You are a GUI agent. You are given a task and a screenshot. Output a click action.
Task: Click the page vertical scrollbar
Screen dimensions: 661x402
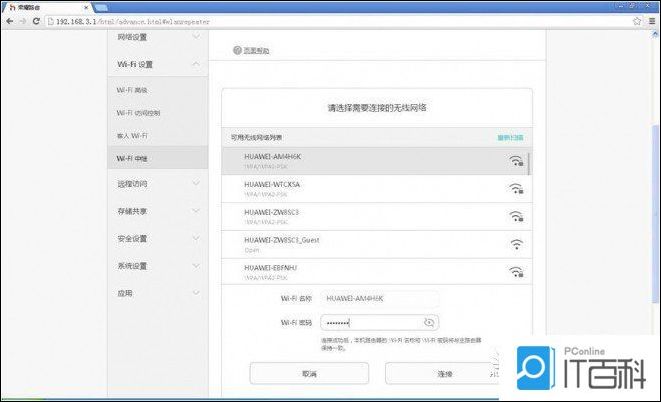click(x=655, y=214)
